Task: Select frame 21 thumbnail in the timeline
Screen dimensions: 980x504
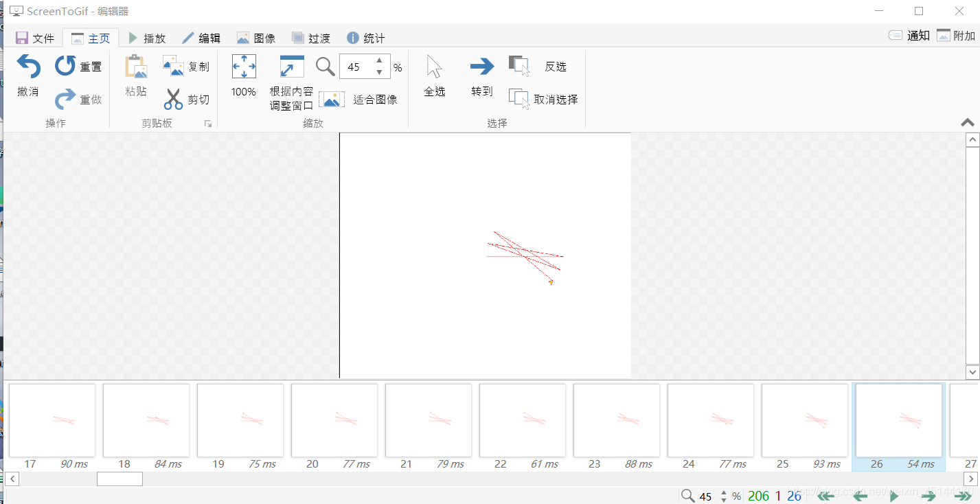Action: pyautogui.click(x=428, y=420)
